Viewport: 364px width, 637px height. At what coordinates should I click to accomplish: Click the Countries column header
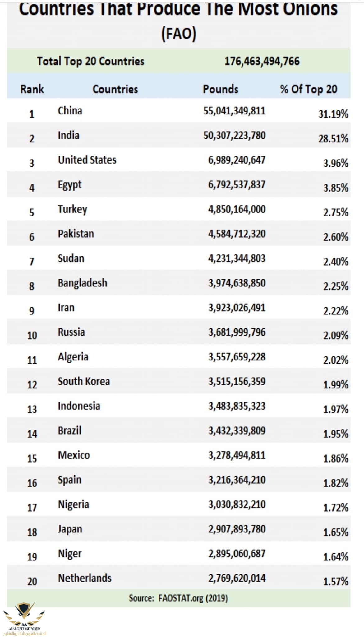pyautogui.click(x=115, y=89)
